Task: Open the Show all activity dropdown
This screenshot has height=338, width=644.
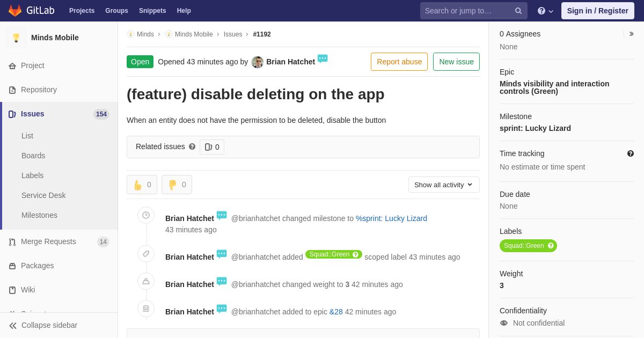Action: click(444, 185)
